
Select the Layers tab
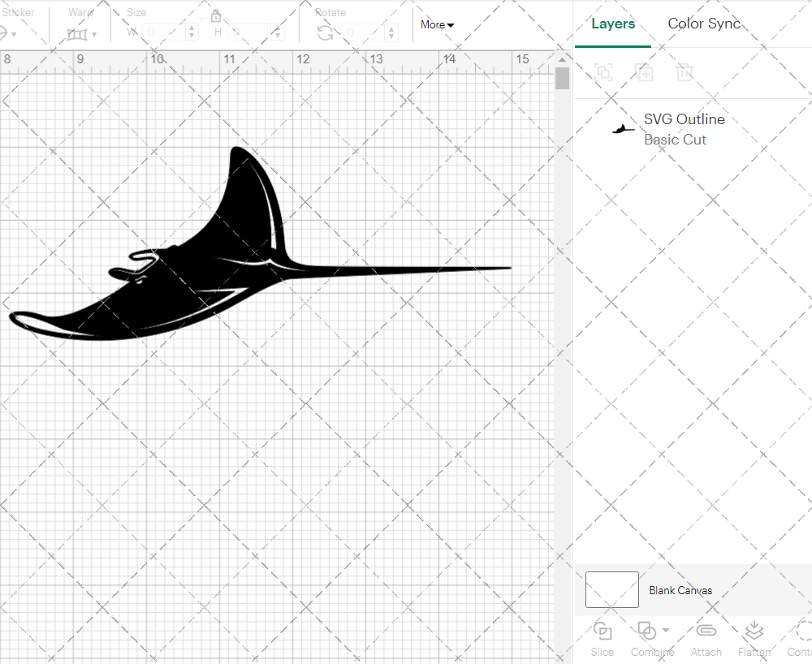coord(613,24)
